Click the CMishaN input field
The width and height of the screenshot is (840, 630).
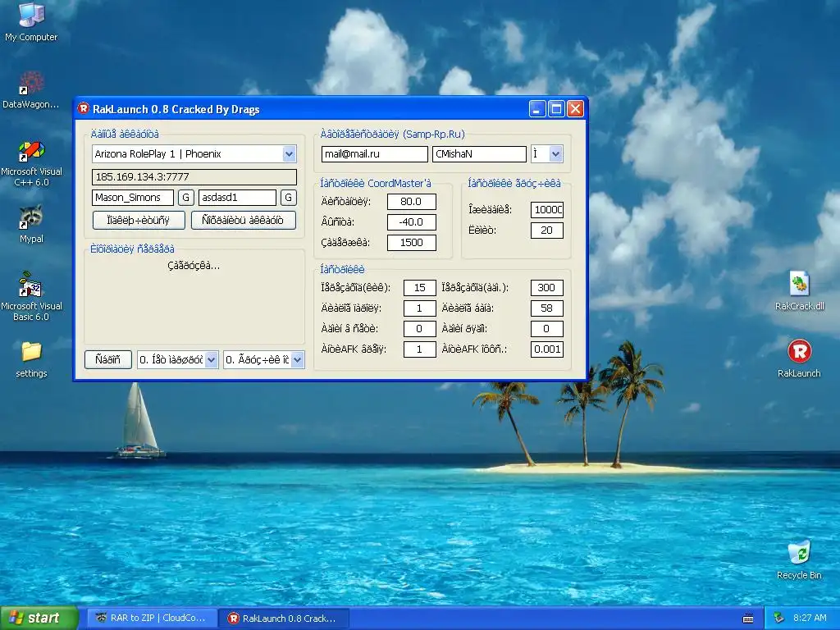(479, 154)
